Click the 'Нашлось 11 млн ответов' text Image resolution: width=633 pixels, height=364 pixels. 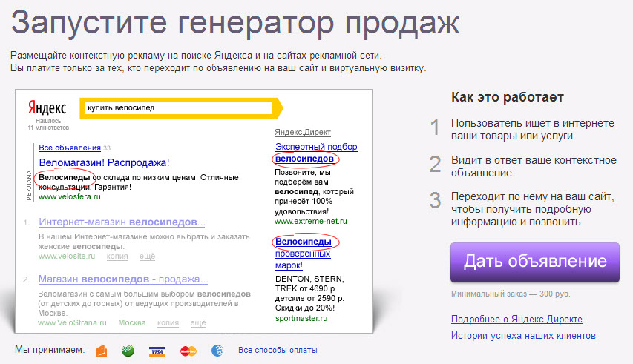pyautogui.click(x=48, y=124)
